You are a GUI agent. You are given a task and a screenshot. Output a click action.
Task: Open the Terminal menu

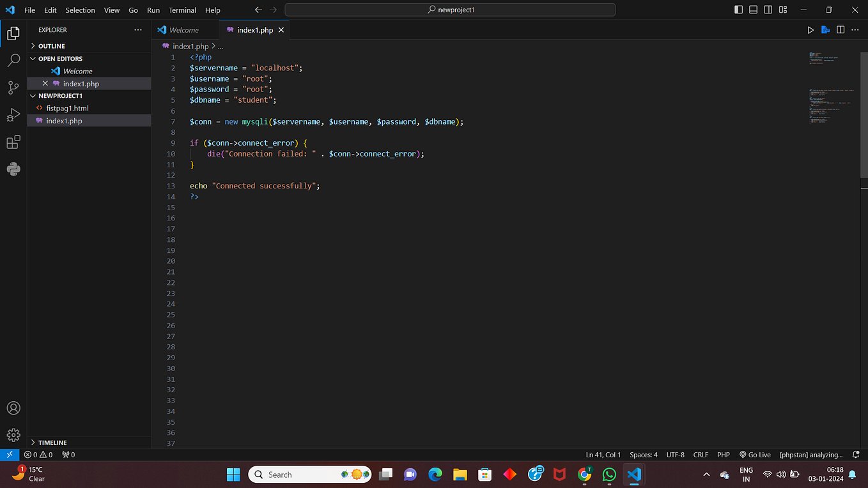click(x=182, y=10)
